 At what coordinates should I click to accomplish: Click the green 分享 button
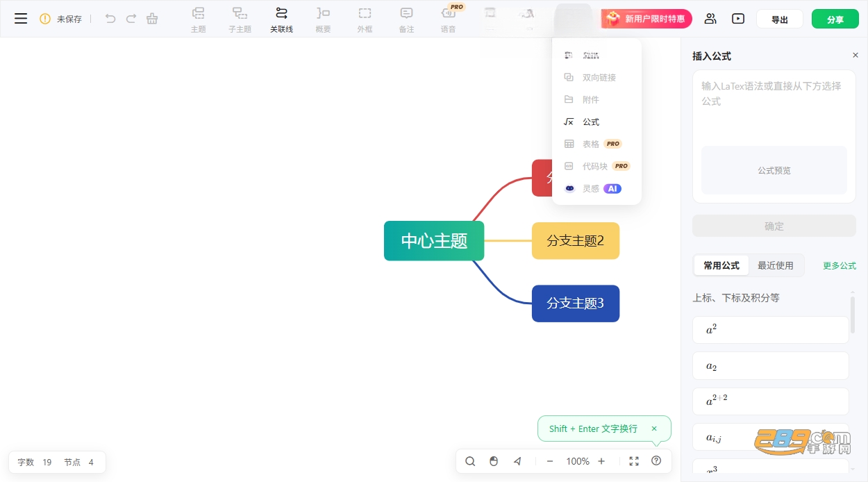(835, 19)
